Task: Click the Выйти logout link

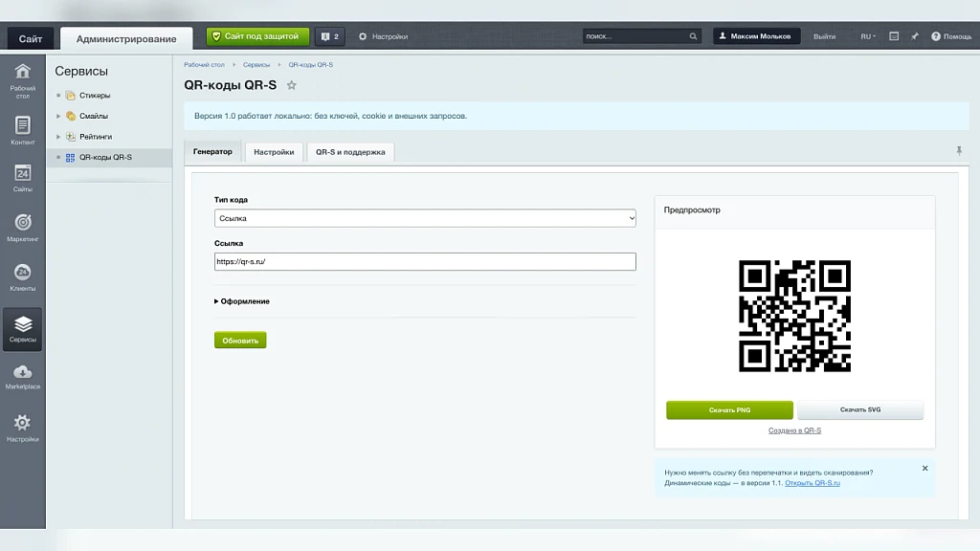Action: coord(824,36)
